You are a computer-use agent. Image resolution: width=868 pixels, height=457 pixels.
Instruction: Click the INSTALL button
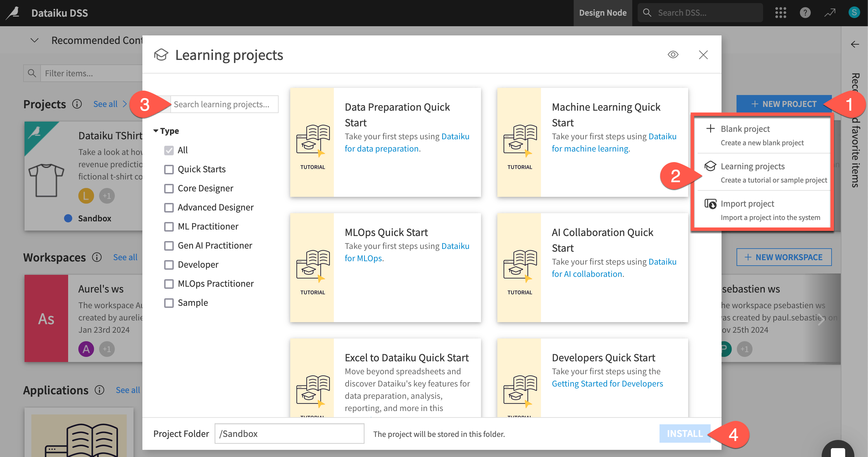tap(685, 434)
